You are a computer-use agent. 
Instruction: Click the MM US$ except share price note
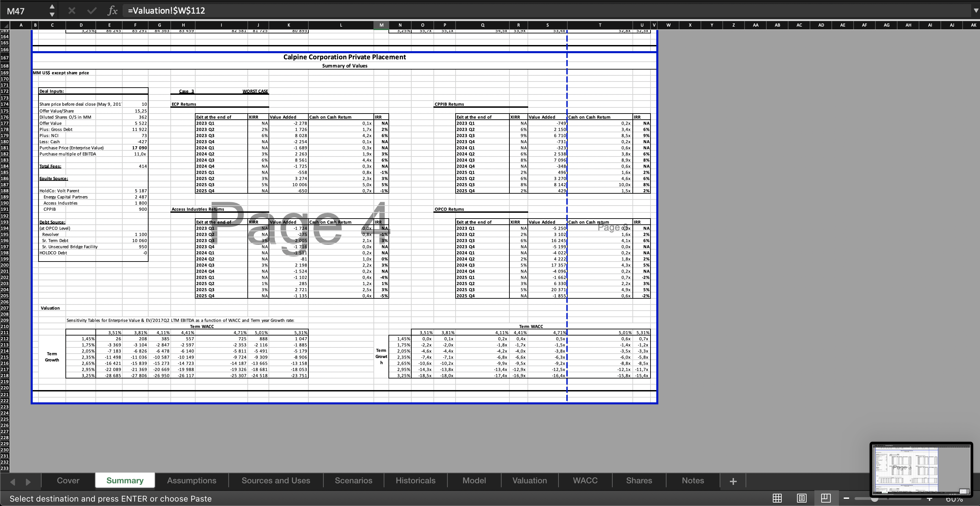(61, 73)
